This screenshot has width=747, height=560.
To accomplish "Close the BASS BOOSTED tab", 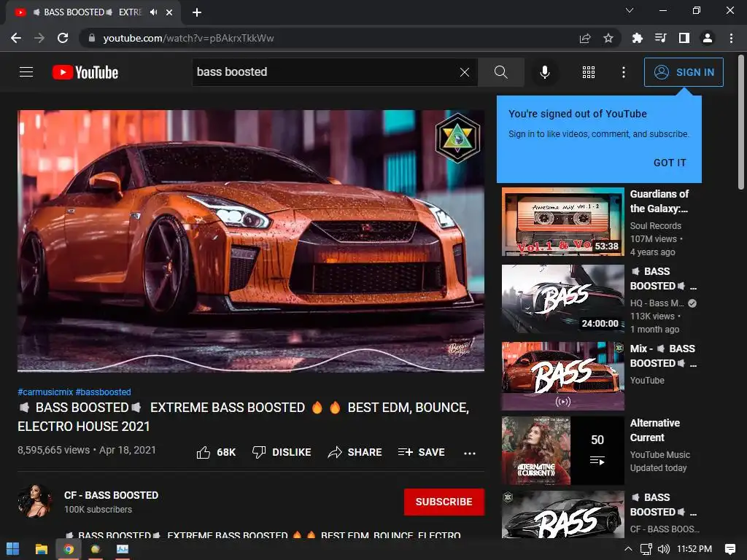I will (169, 12).
